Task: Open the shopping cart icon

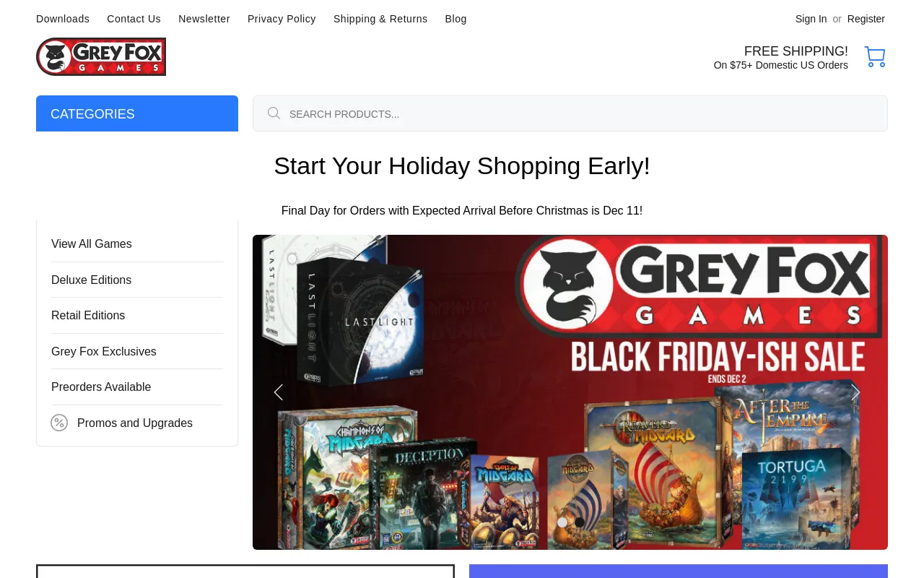Action: coord(875,57)
